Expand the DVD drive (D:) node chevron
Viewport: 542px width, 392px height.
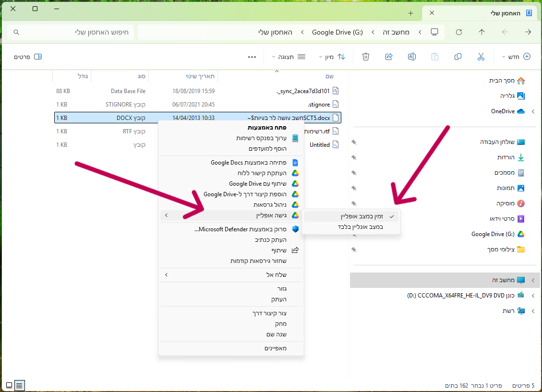533,296
